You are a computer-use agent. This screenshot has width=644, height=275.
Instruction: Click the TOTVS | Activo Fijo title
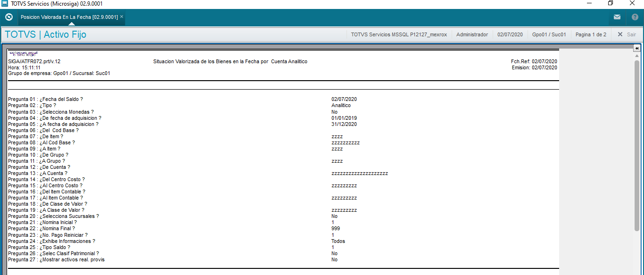[46, 34]
